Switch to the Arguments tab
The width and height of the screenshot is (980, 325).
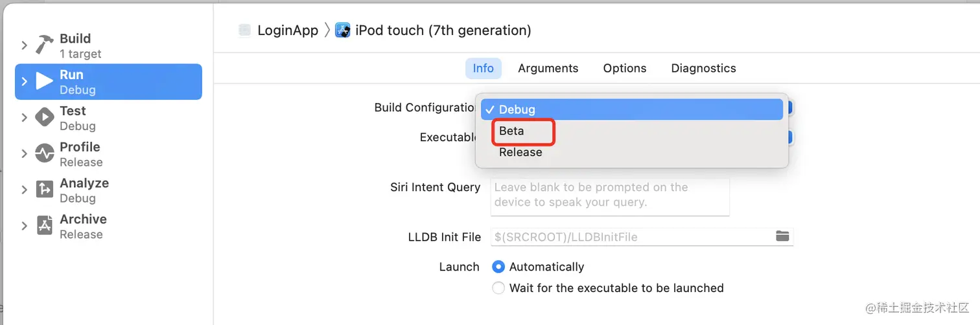coord(548,68)
